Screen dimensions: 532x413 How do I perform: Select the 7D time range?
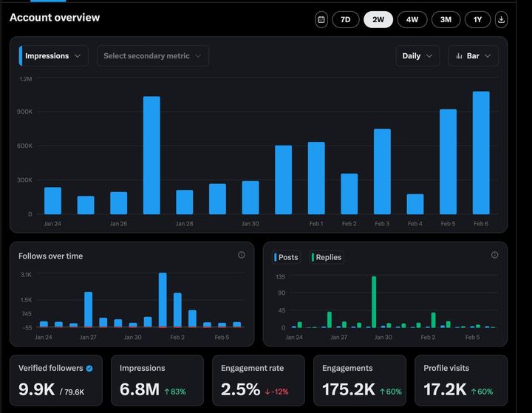coord(345,20)
